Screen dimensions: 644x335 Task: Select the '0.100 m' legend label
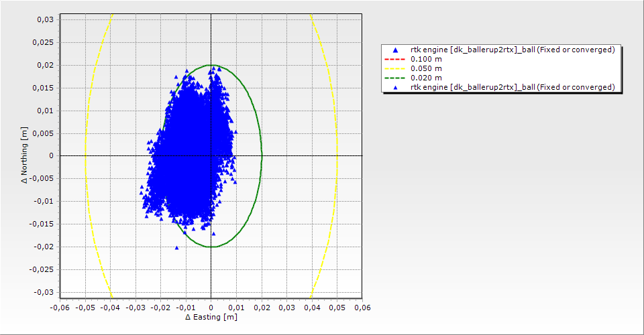(x=427, y=59)
